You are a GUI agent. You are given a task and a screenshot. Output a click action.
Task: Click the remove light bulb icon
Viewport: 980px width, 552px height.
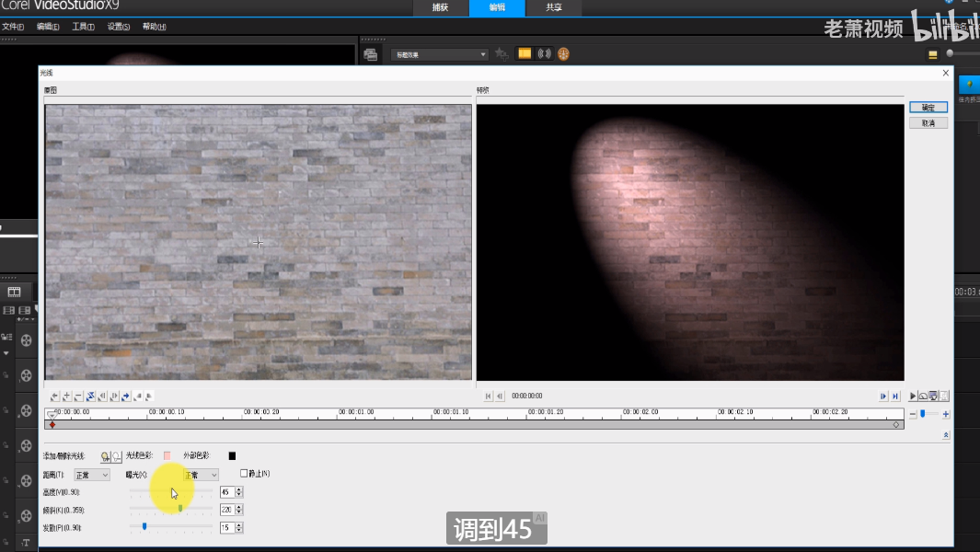tap(116, 456)
